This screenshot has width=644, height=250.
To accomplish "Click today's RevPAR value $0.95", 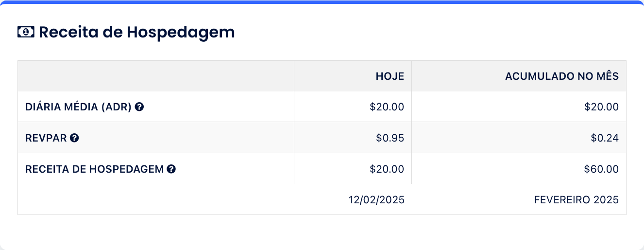I will click(390, 138).
